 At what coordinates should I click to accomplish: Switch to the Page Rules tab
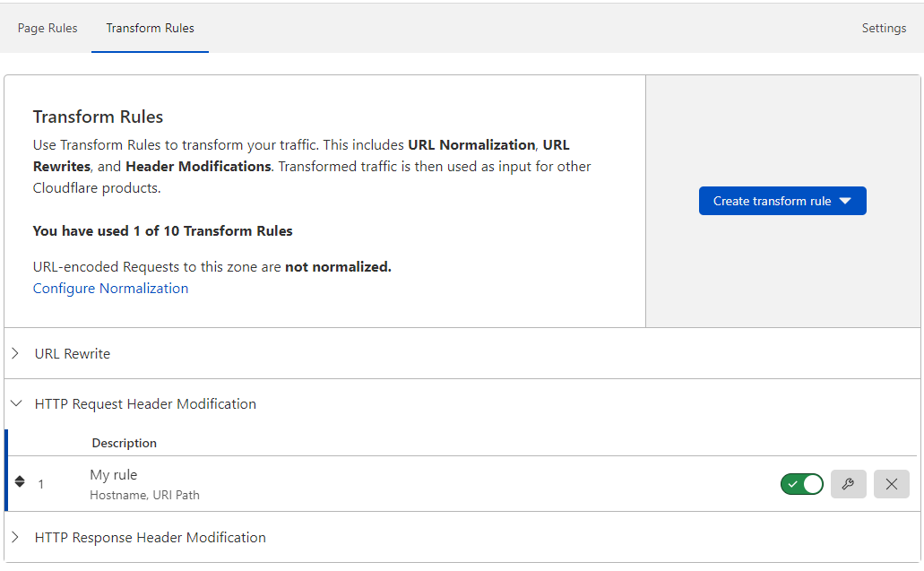[47, 28]
